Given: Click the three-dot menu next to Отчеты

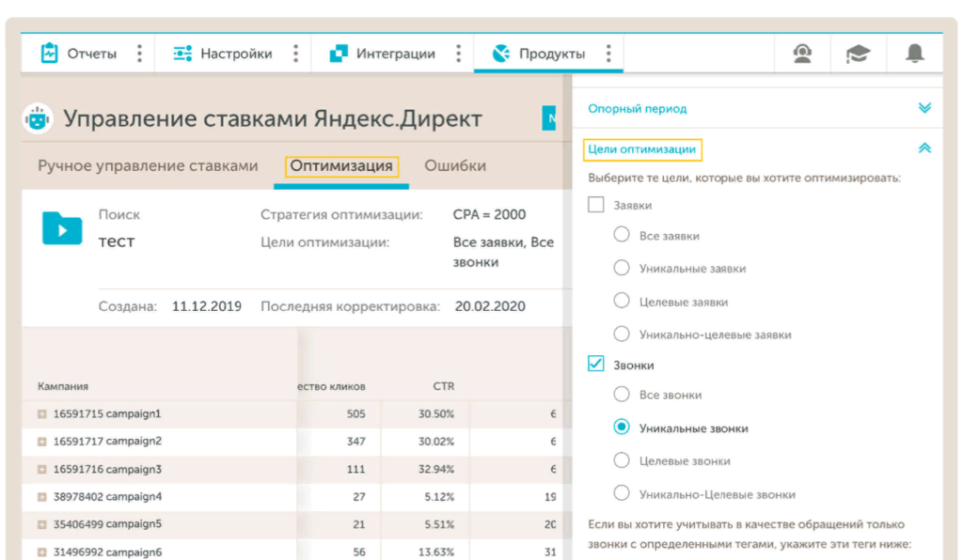Looking at the screenshot, I should [x=139, y=54].
